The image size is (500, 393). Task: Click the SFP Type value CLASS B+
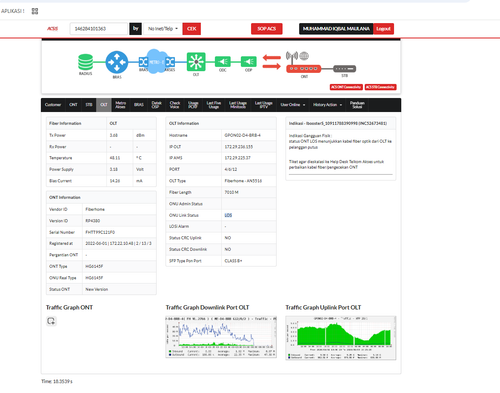point(233,261)
